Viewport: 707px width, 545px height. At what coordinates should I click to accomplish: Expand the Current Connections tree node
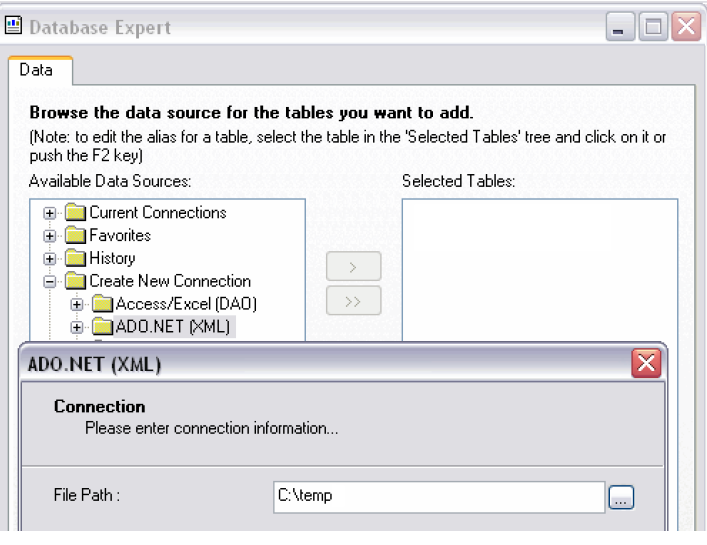point(49,213)
